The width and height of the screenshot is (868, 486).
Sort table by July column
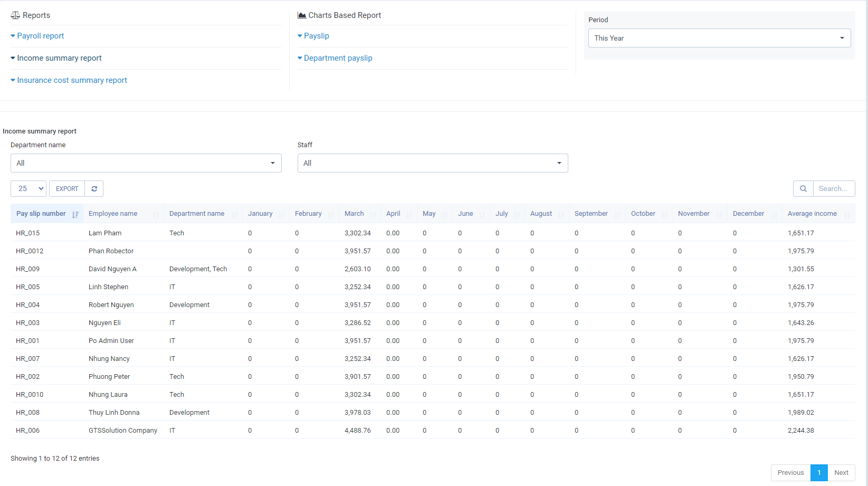coord(508,214)
